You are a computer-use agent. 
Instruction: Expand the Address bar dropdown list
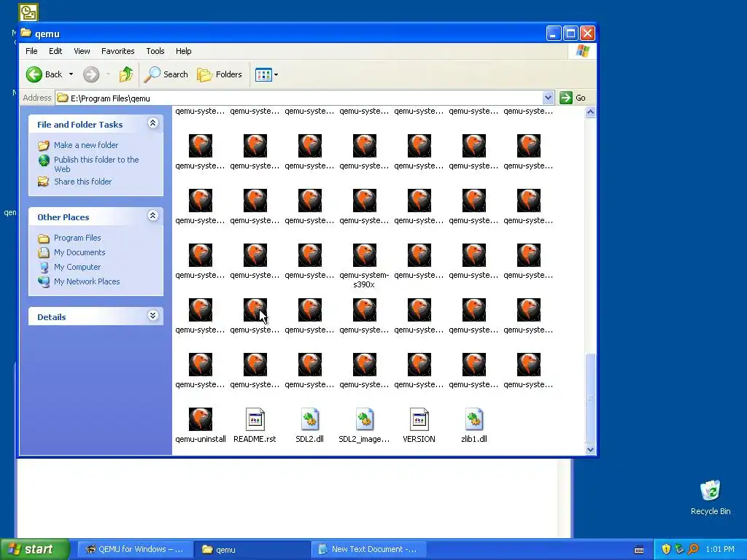548,98
